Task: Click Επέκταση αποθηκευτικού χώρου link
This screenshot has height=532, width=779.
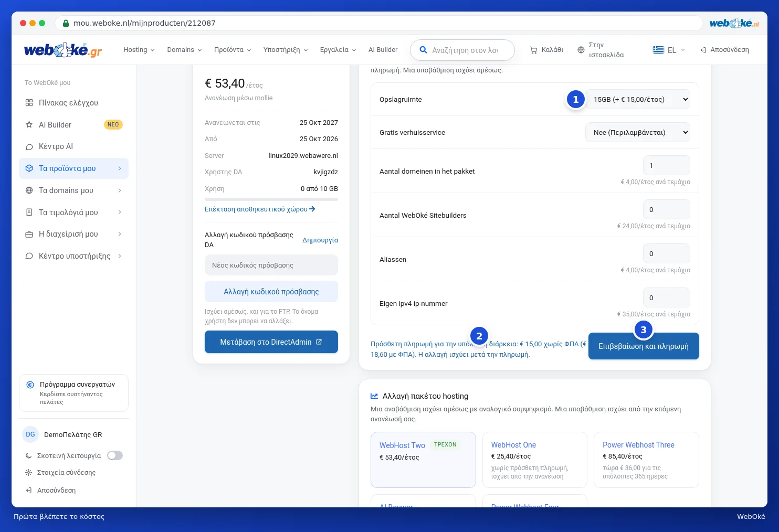Action: [260, 209]
